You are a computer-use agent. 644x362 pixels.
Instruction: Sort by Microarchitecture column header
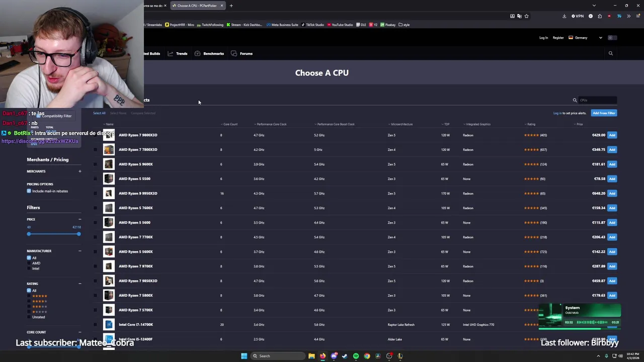point(400,124)
